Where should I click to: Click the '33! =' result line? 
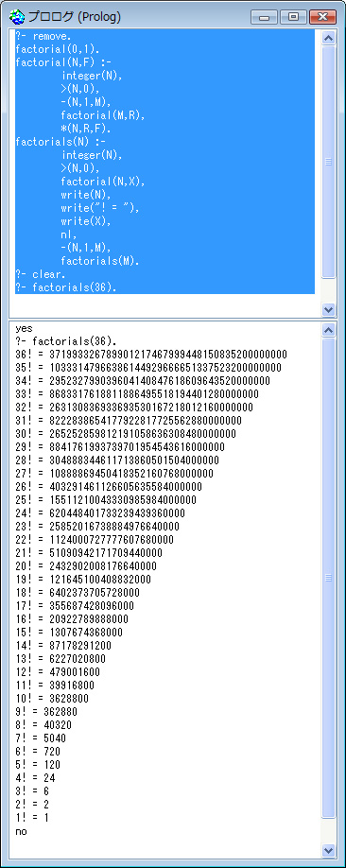tap(137, 394)
